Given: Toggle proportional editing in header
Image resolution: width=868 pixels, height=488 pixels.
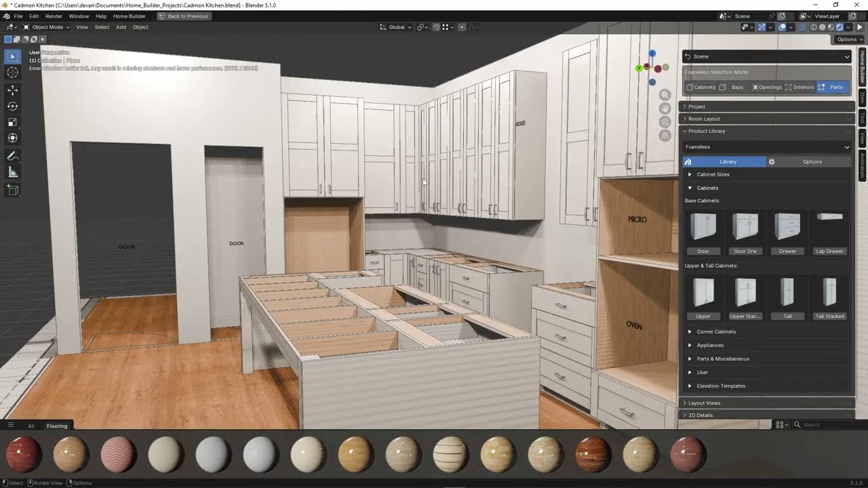Looking at the screenshot, I should 462,27.
